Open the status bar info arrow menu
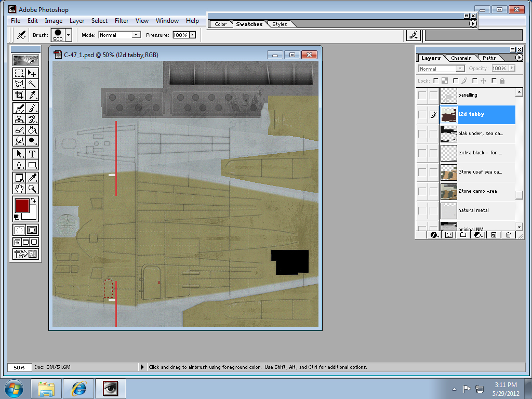Viewport: 532px width, 399px height. [x=142, y=367]
